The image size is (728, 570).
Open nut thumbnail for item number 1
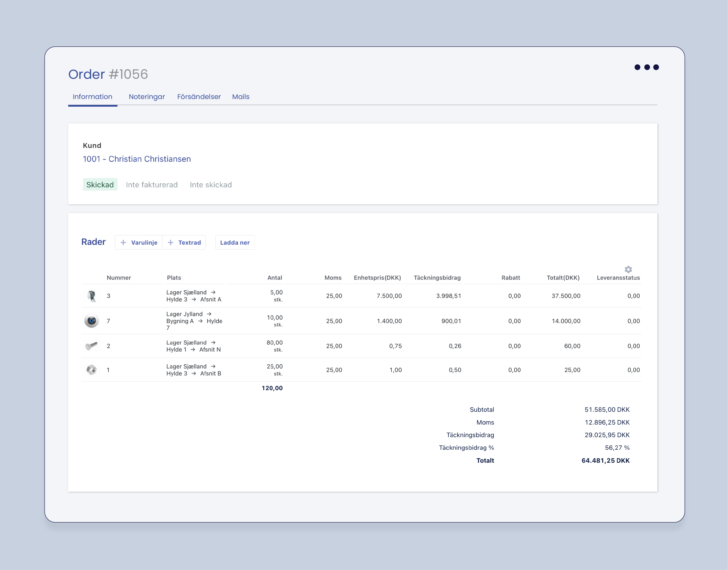pyautogui.click(x=91, y=370)
